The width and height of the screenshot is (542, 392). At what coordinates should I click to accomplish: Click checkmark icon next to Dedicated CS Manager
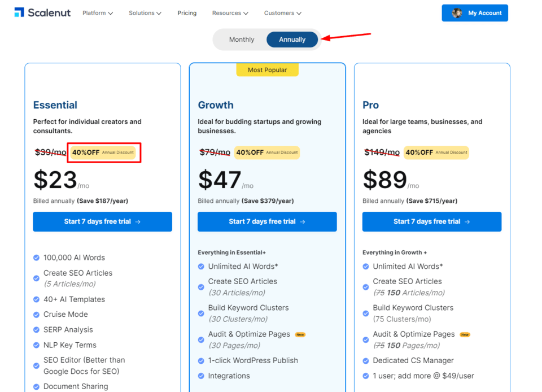(366, 360)
